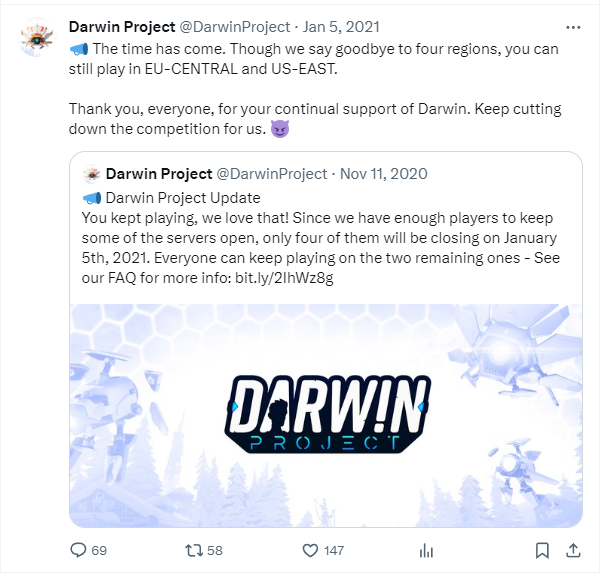Open the reply comment icon
This screenshot has height=573, width=602.
click(78, 550)
